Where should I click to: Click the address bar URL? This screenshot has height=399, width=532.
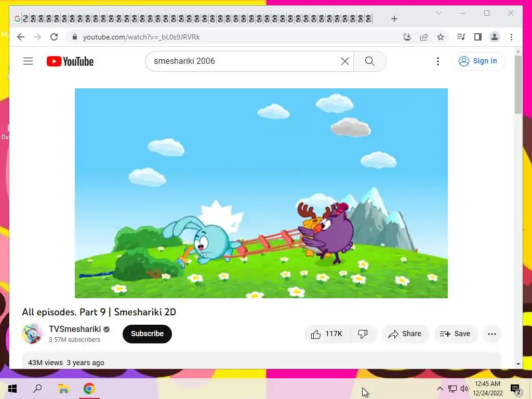141,37
